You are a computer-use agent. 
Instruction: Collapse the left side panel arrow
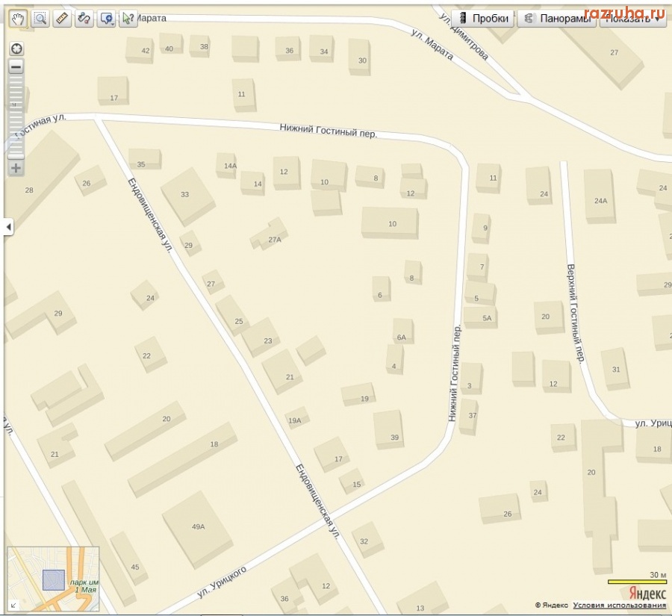coord(8,226)
